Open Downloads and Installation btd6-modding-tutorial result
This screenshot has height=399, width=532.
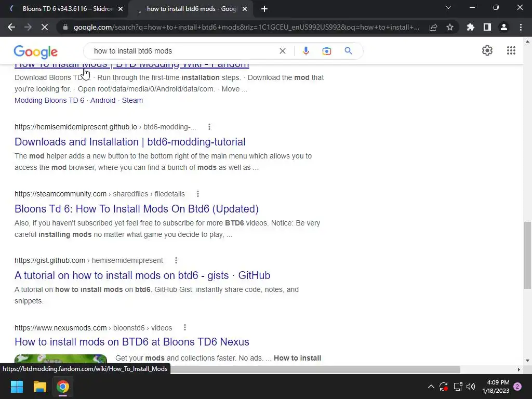coord(130,142)
